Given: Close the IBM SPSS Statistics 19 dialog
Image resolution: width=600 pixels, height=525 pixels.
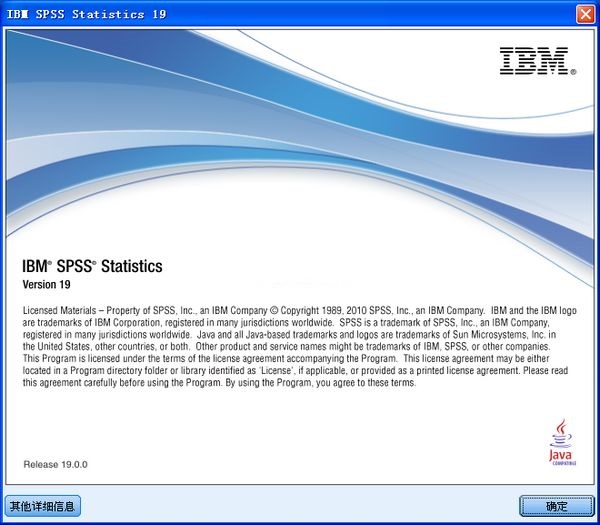Looking at the screenshot, I should pos(585,14).
